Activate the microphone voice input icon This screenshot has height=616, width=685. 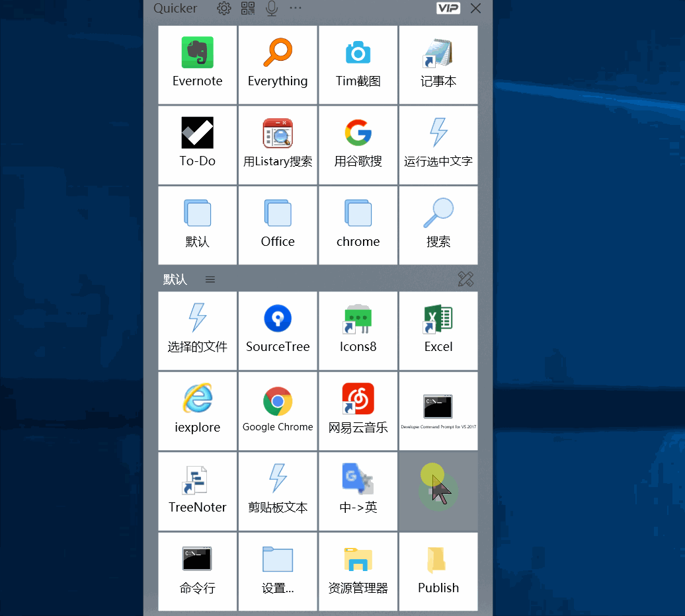tap(271, 9)
